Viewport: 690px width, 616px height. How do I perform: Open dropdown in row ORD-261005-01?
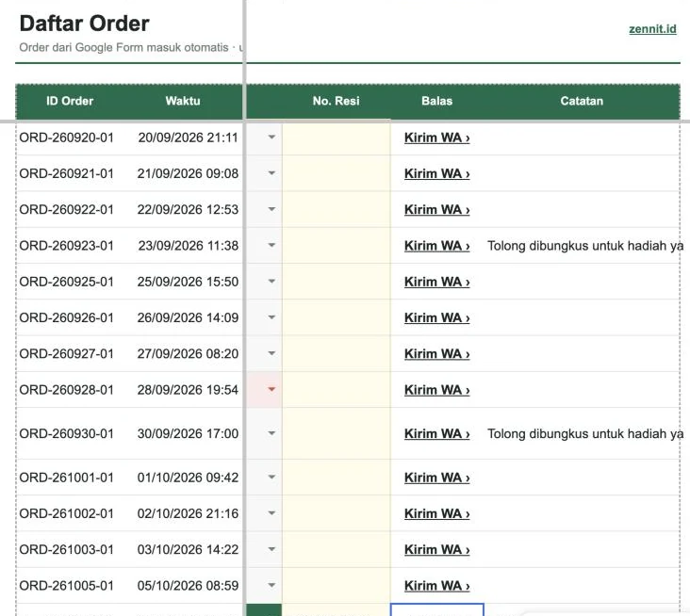(x=271, y=585)
